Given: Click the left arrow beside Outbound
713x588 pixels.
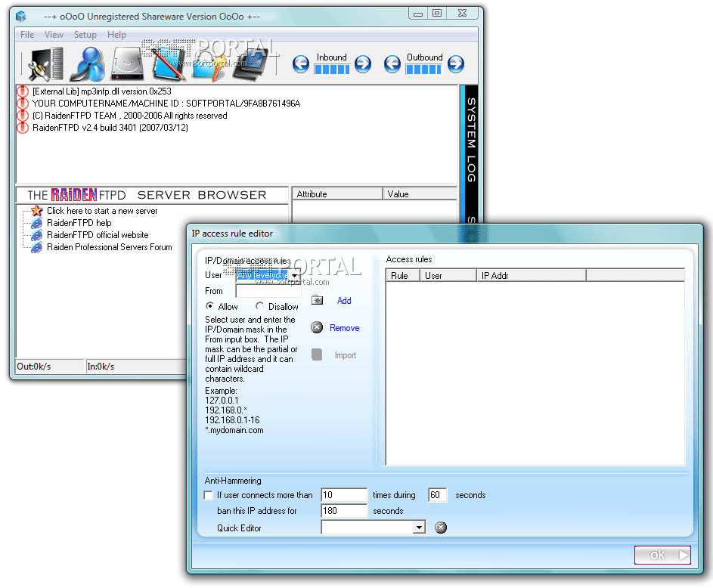Looking at the screenshot, I should pyautogui.click(x=392, y=64).
